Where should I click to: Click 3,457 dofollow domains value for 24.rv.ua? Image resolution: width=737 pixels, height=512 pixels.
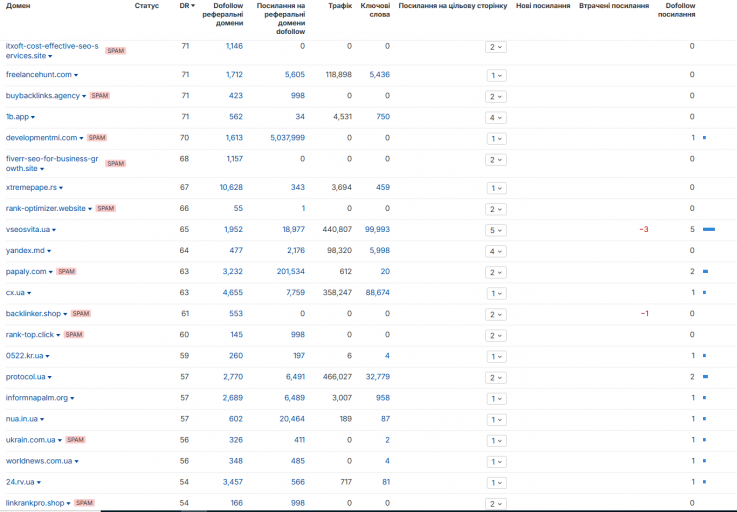pyautogui.click(x=233, y=482)
